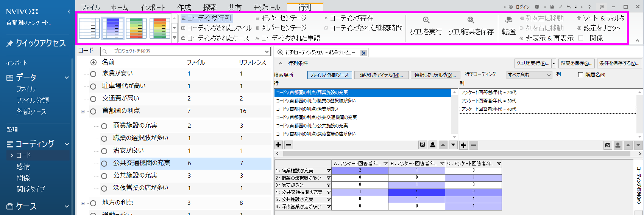Choose コーディング存在 cell content

click(x=349, y=18)
